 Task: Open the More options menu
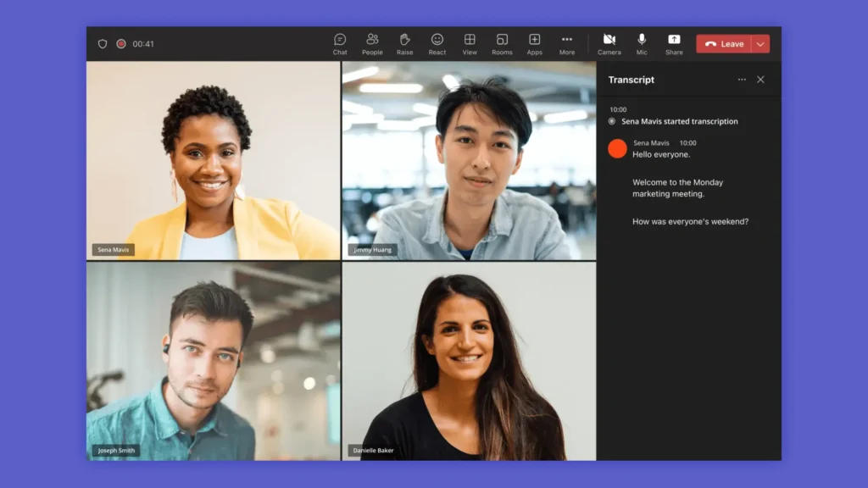(x=566, y=43)
